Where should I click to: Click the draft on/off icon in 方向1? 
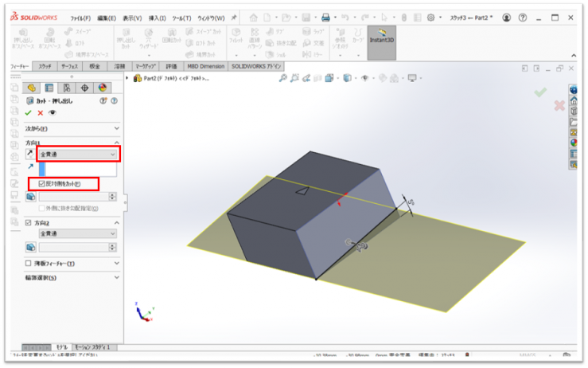pyautogui.click(x=31, y=196)
